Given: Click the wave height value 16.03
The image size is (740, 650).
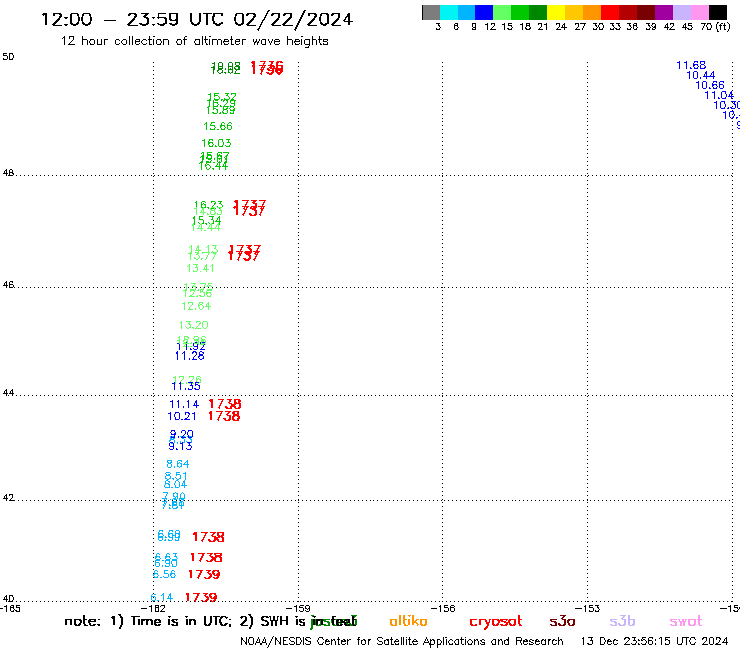Looking at the screenshot, I should coord(216,143).
